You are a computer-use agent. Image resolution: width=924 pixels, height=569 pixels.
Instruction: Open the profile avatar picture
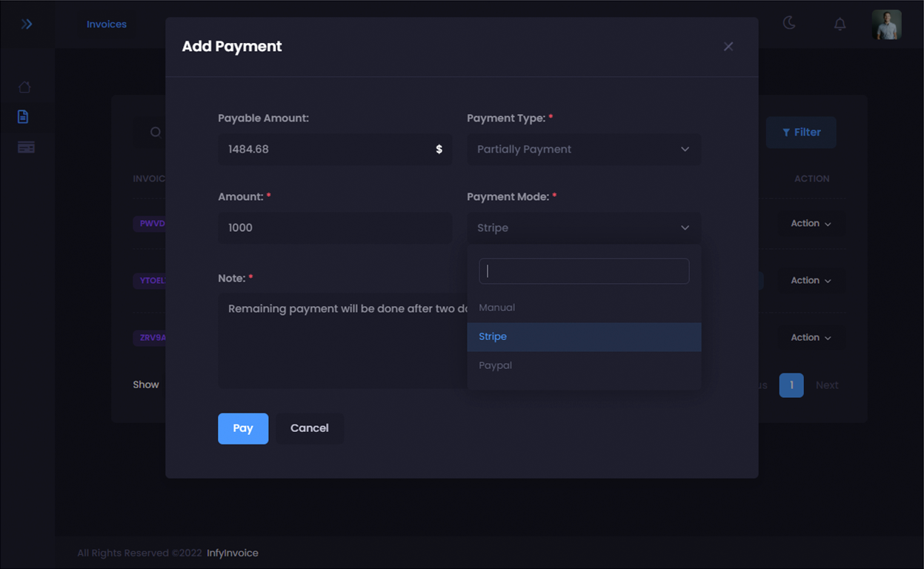point(886,24)
